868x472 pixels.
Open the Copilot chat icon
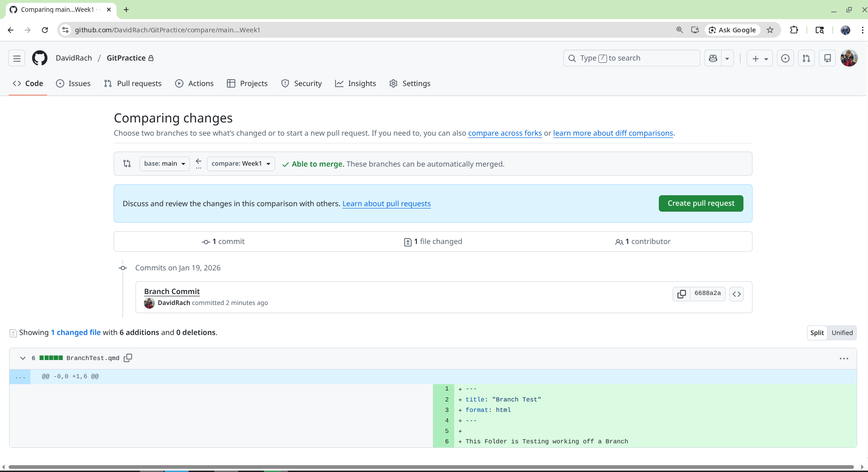pyautogui.click(x=713, y=58)
